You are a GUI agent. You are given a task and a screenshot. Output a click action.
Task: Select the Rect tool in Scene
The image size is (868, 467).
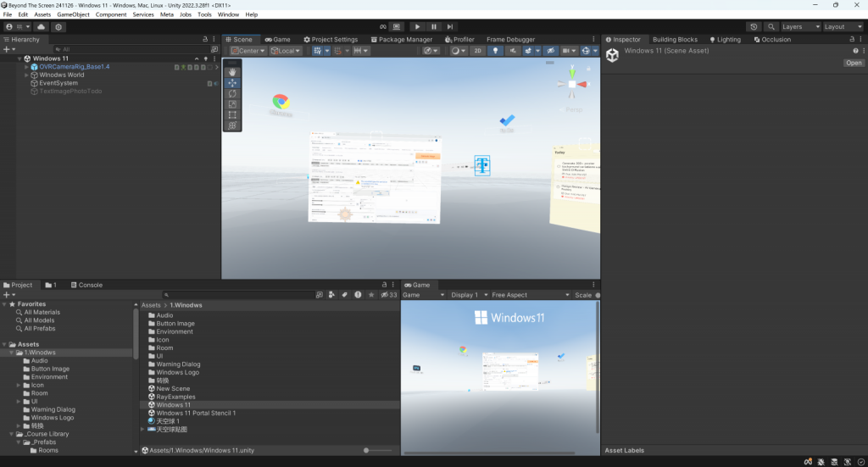(x=232, y=115)
